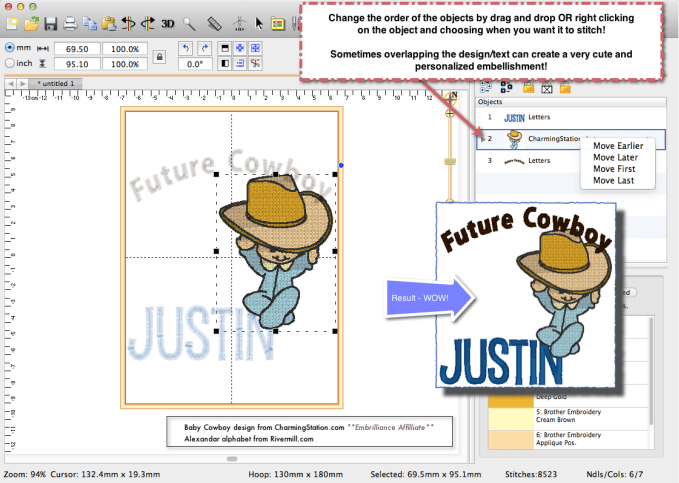The height and width of the screenshot is (483, 679).
Task: Choose Move First from context menu
Action: click(614, 169)
